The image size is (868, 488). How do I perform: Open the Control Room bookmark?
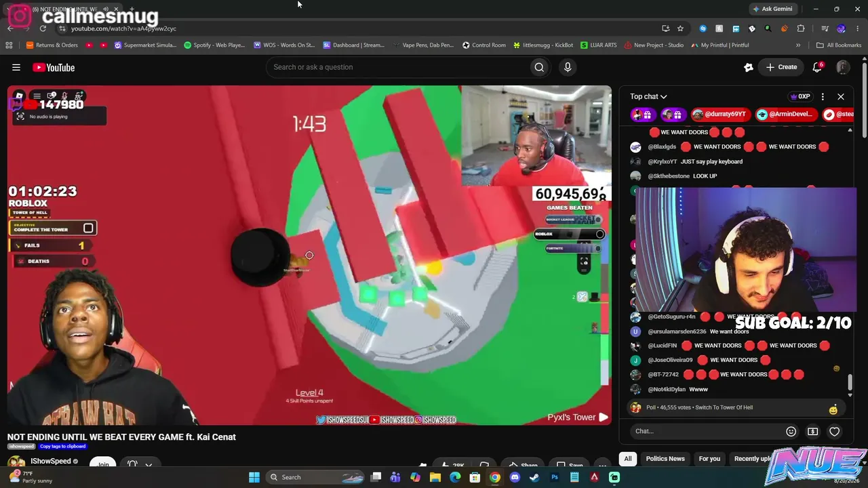(484, 45)
